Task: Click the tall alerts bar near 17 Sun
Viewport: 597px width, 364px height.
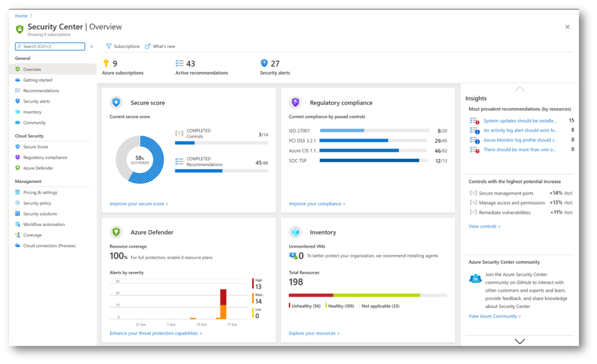Action: click(x=223, y=304)
